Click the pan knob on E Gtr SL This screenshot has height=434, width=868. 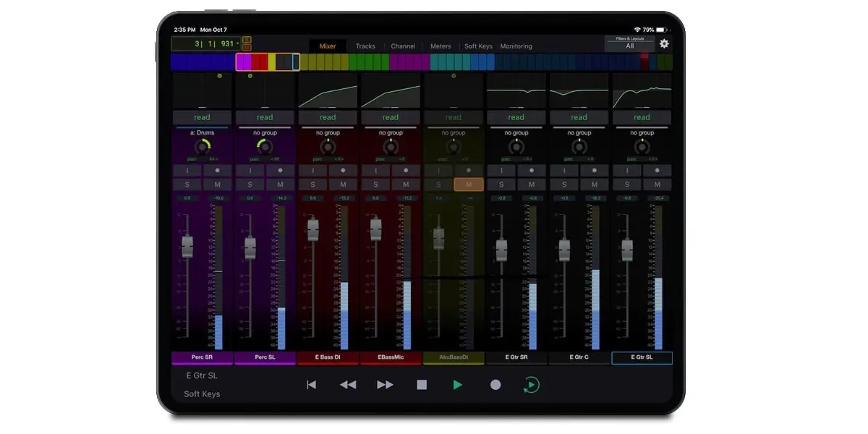[642, 147]
